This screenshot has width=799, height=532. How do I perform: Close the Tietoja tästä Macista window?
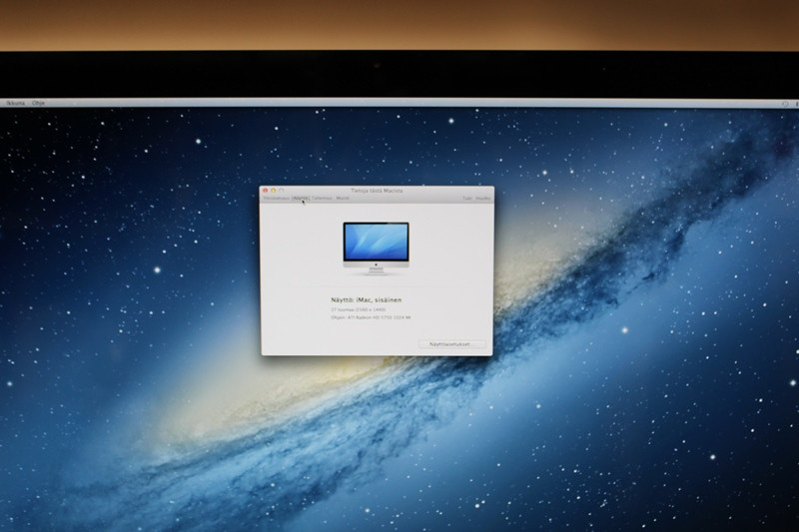(x=265, y=191)
